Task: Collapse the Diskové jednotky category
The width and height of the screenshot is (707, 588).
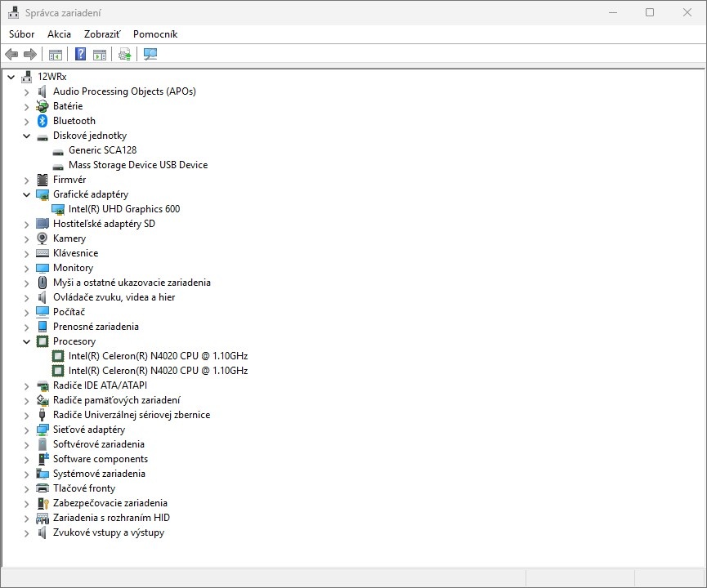Action: [x=27, y=136]
